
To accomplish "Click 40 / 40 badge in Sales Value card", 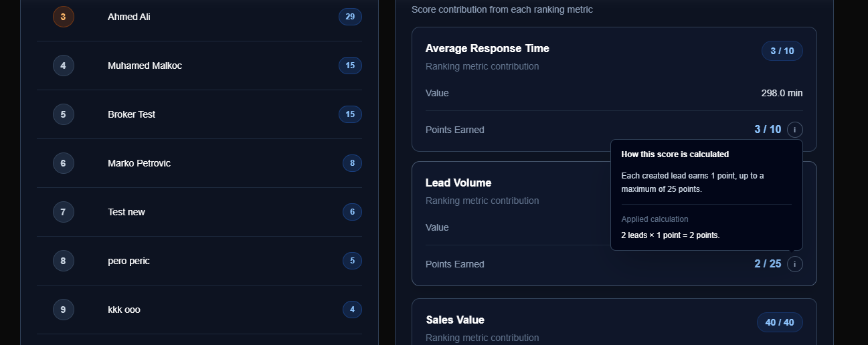I will tap(780, 322).
